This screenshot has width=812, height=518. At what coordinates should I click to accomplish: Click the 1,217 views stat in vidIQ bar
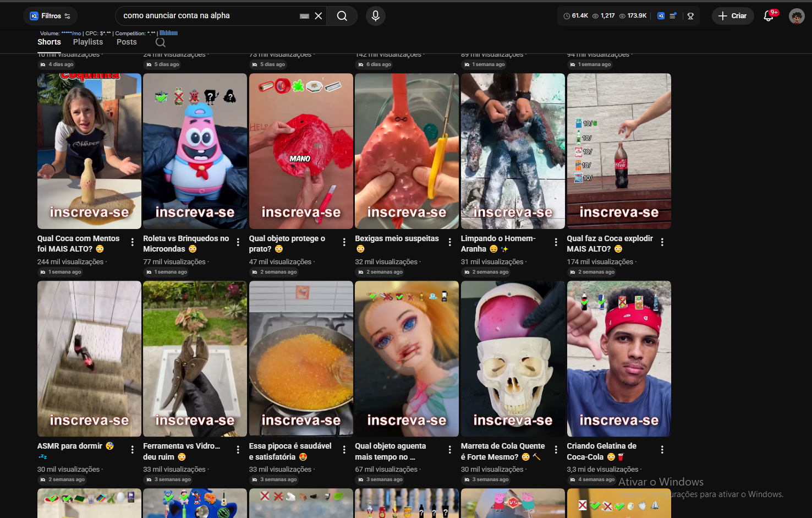(x=603, y=16)
